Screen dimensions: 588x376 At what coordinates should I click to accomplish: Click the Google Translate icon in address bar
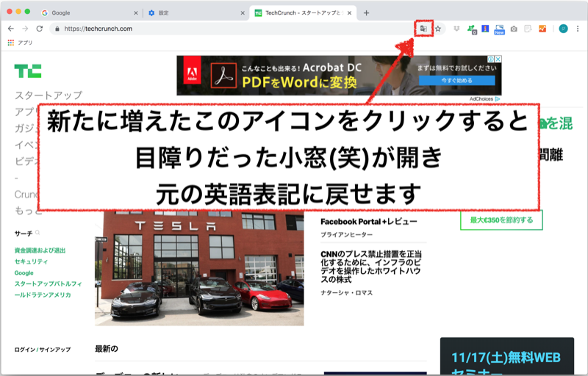(x=423, y=29)
